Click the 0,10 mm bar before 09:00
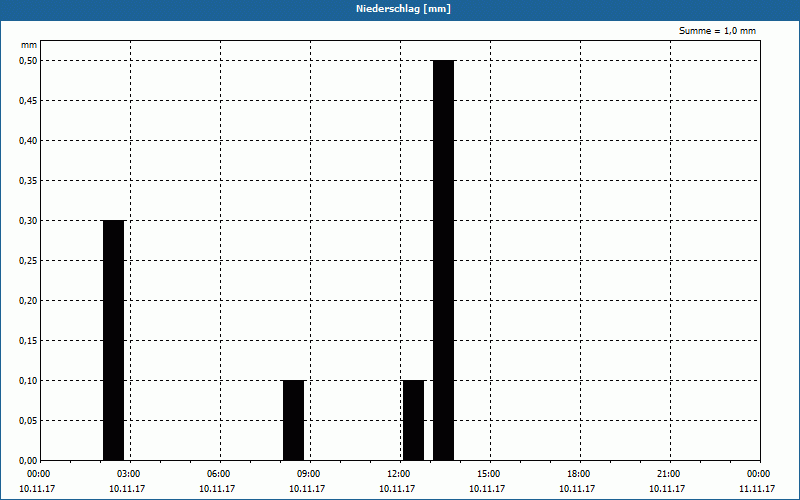 (x=293, y=420)
